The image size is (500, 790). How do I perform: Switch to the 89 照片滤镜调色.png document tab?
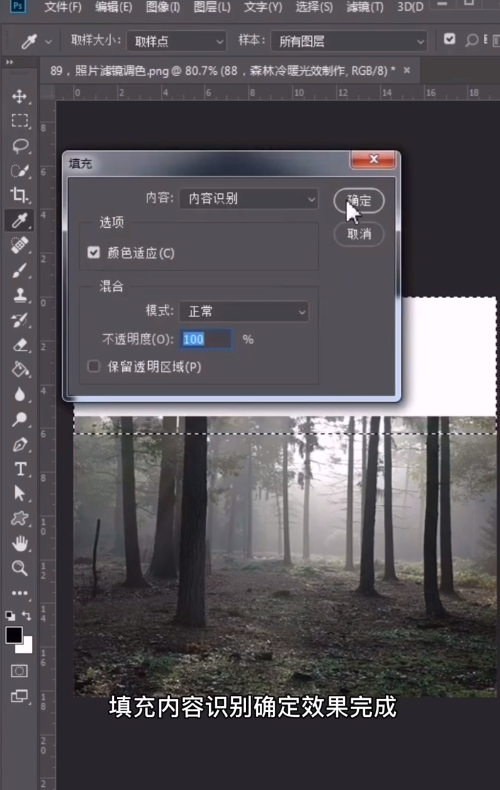[222, 71]
